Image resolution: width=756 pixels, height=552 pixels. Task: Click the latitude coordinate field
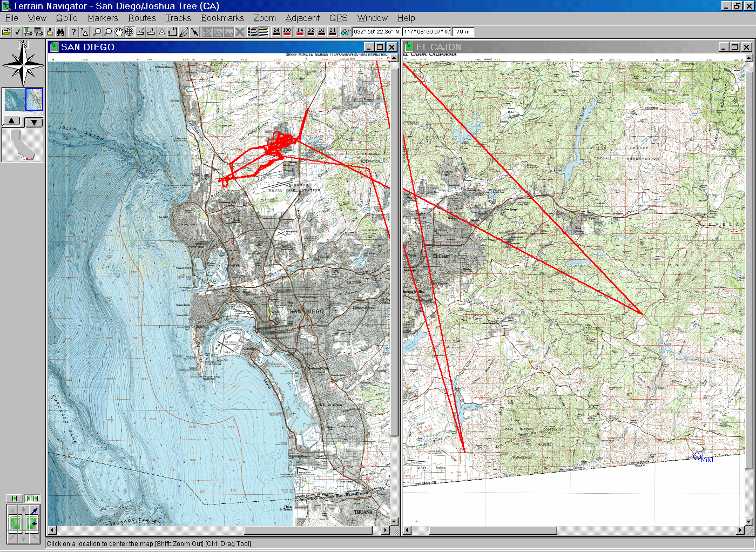click(x=376, y=32)
